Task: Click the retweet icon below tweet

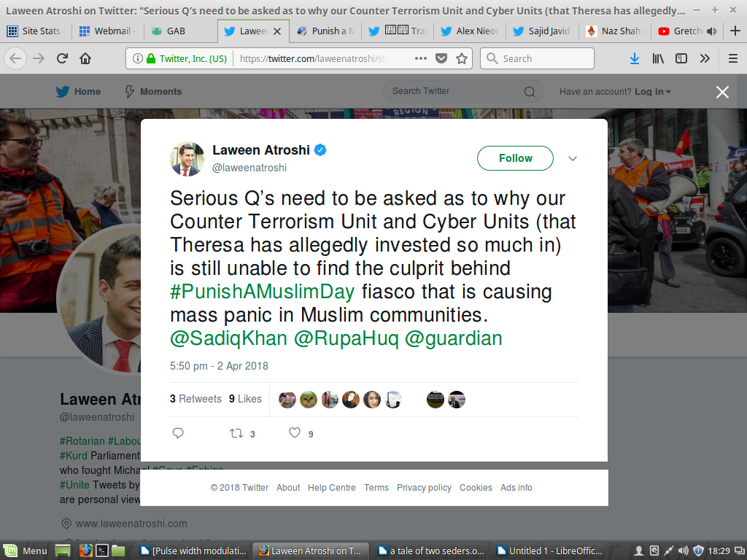Action: pos(236,433)
